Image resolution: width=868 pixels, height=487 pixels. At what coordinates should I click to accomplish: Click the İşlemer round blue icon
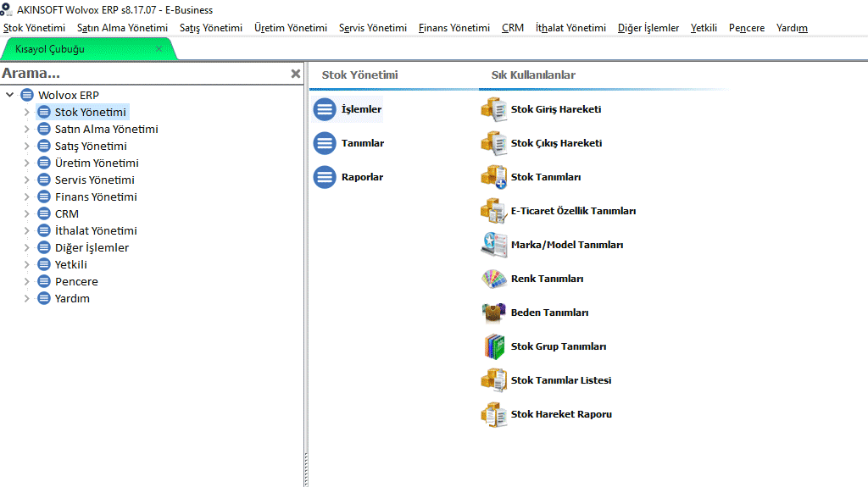tap(325, 109)
